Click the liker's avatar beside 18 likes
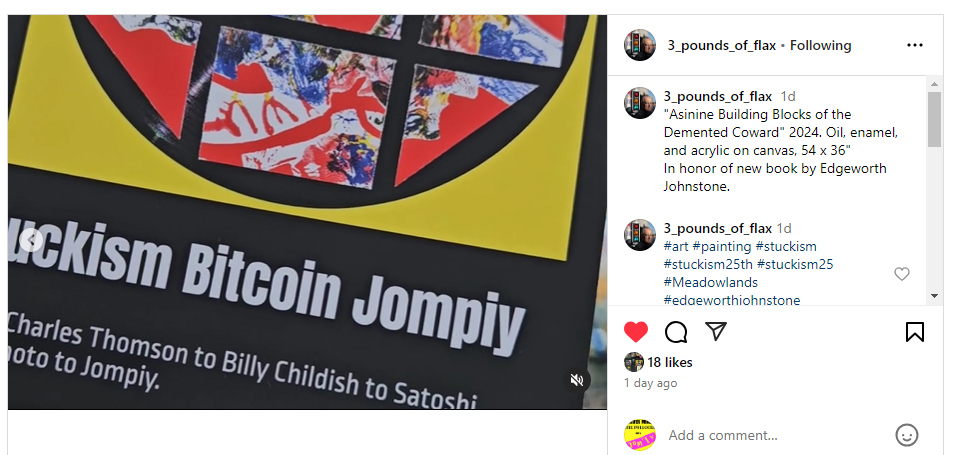The image size is (954, 455). (x=634, y=362)
